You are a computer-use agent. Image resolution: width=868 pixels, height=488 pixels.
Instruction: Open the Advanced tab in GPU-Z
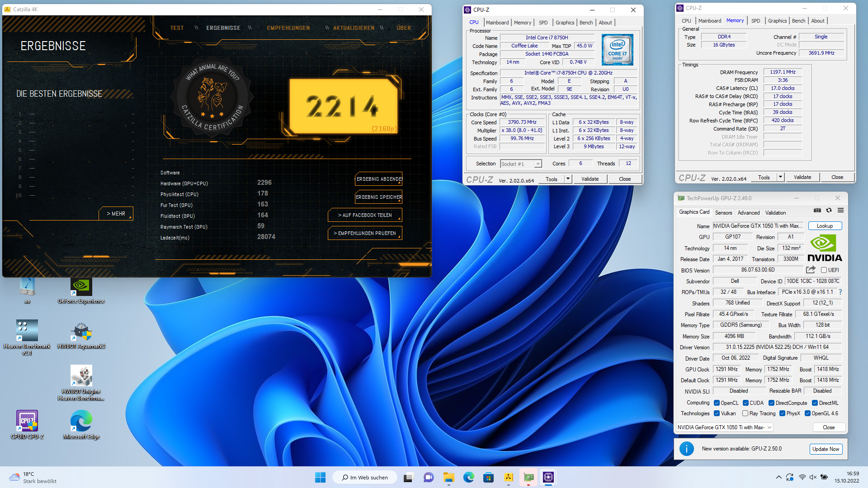(x=749, y=213)
